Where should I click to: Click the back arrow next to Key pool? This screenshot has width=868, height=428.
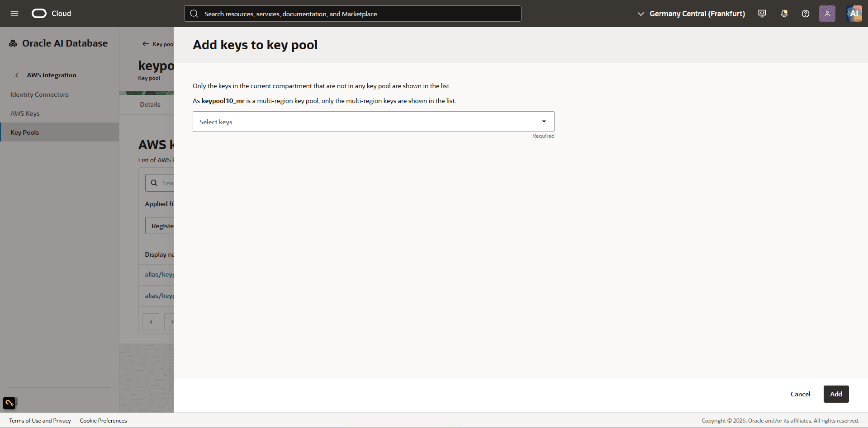(x=146, y=44)
